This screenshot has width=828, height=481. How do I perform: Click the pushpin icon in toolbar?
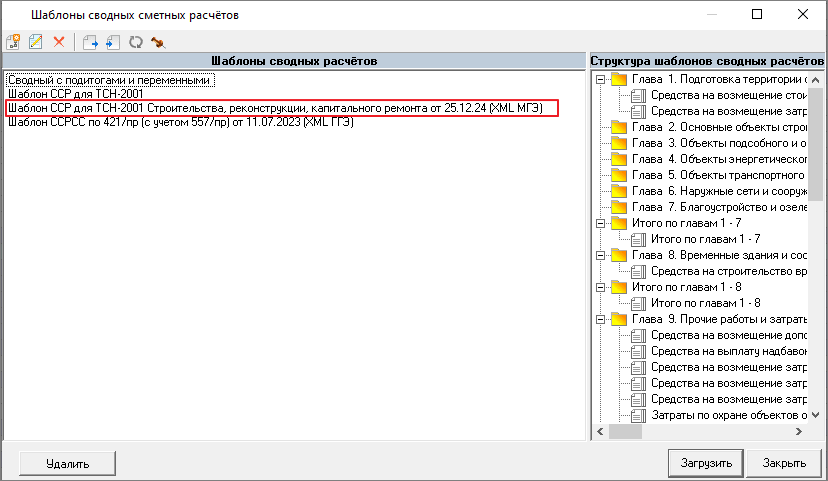click(157, 43)
